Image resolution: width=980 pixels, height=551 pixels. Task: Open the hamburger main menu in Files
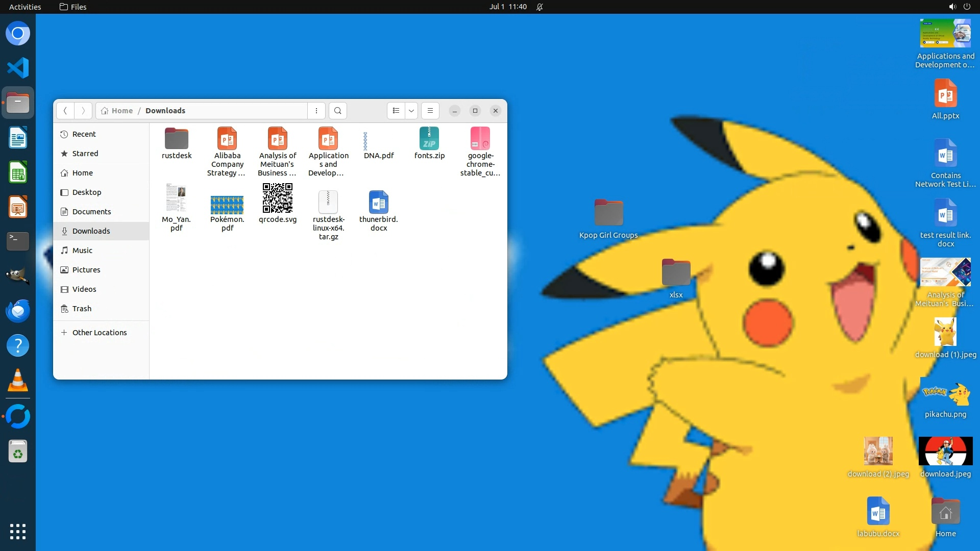pos(430,111)
